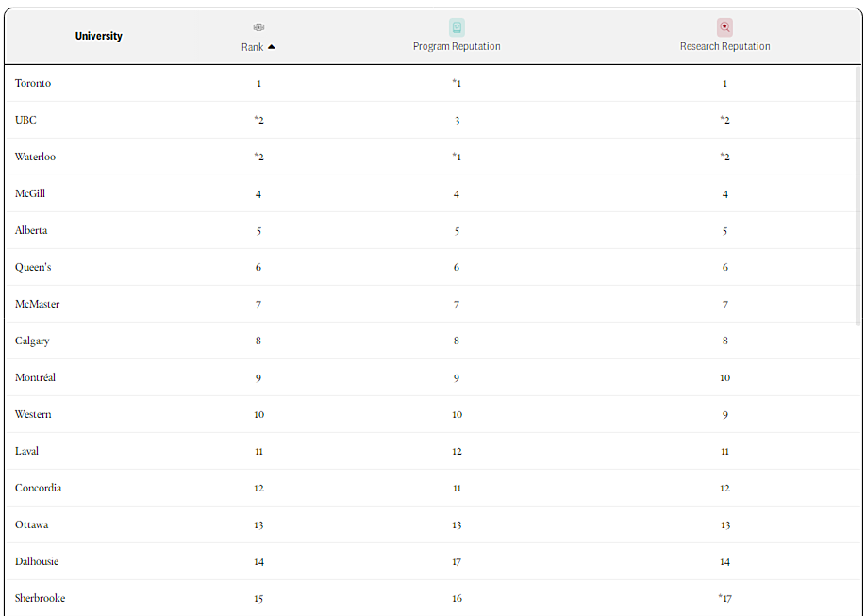Screen dimensions: 866x616
Task: Sort by the University column header
Action: pyautogui.click(x=98, y=36)
